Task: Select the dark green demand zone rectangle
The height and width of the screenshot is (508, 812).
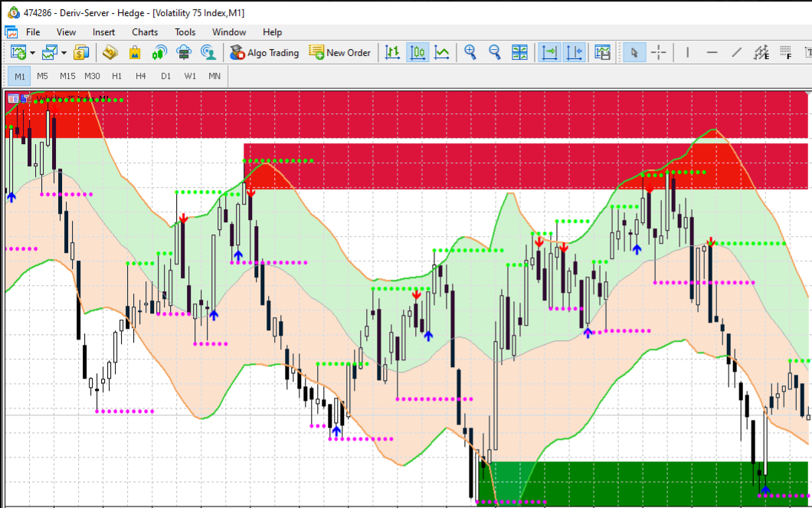Action: [x=643, y=483]
